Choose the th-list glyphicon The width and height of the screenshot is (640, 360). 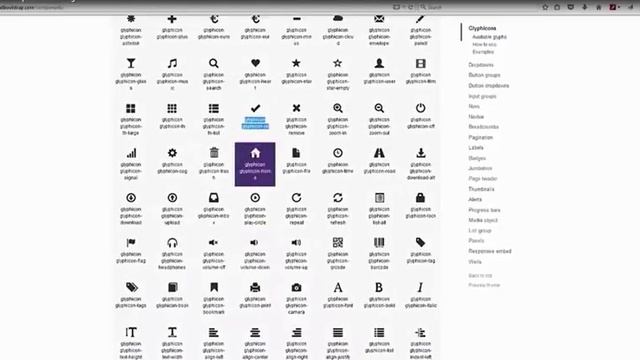[213, 108]
